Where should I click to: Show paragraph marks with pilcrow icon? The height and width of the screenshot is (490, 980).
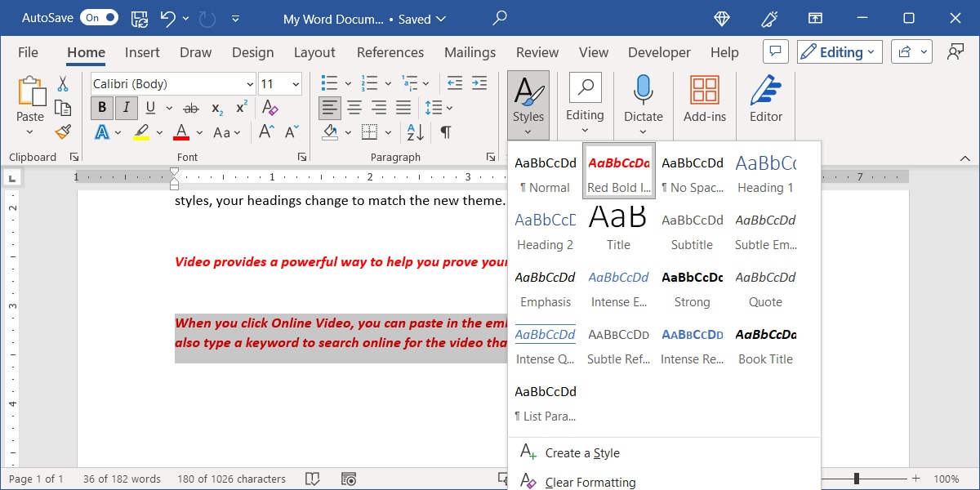pos(446,131)
